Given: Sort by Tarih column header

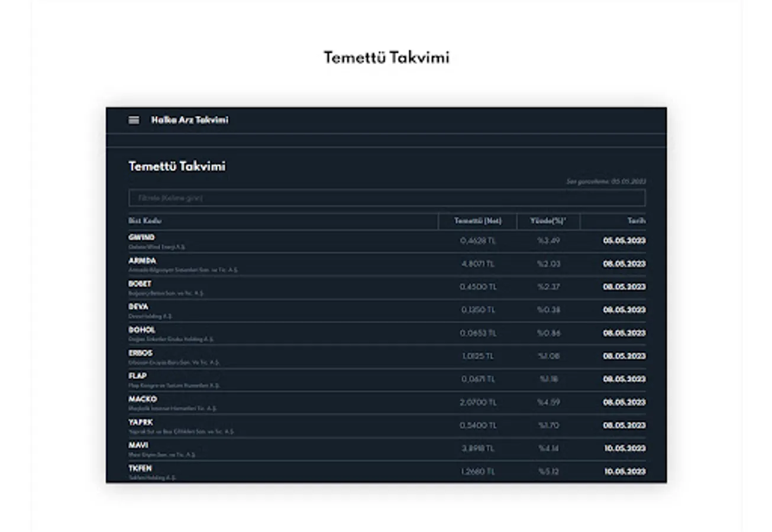Looking at the screenshot, I should point(637,221).
